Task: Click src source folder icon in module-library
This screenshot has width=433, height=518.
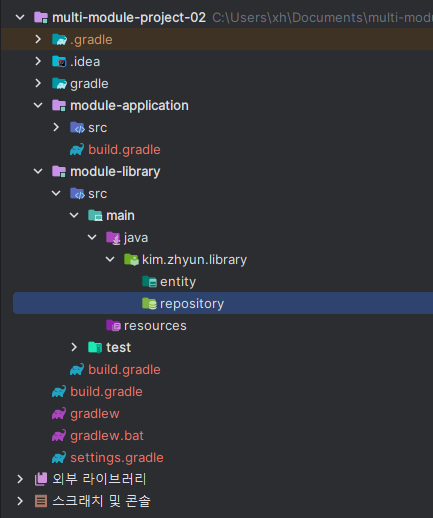Action: click(77, 193)
